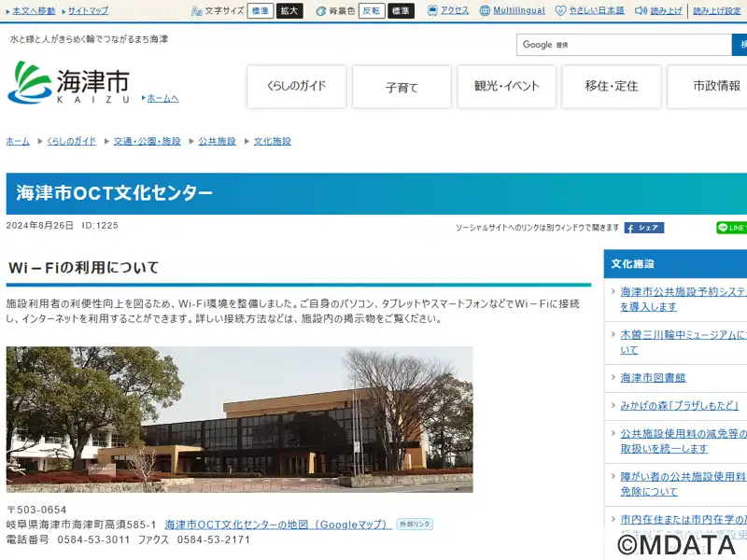The height and width of the screenshot is (560, 747).
Task: Open the やさしい日本語 link
Action: 597,10
